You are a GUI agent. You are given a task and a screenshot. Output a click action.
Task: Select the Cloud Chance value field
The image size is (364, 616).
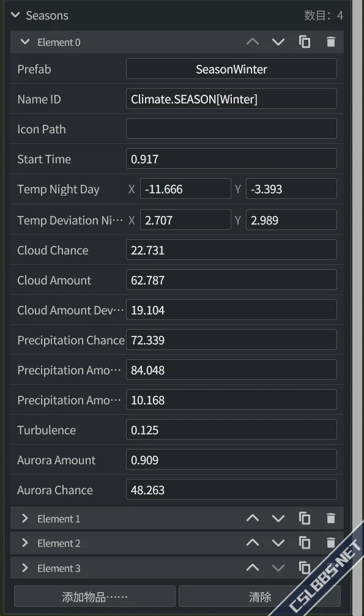[x=231, y=250]
